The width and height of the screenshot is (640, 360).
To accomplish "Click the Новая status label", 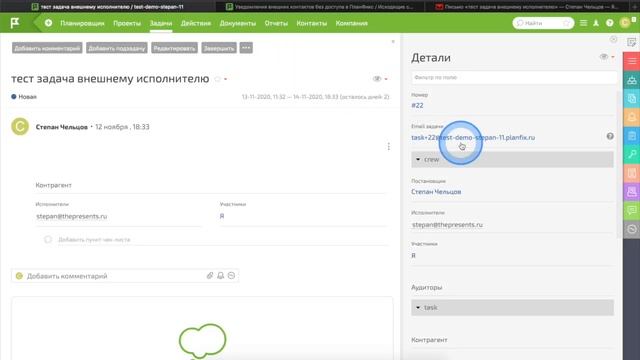I will [27, 97].
